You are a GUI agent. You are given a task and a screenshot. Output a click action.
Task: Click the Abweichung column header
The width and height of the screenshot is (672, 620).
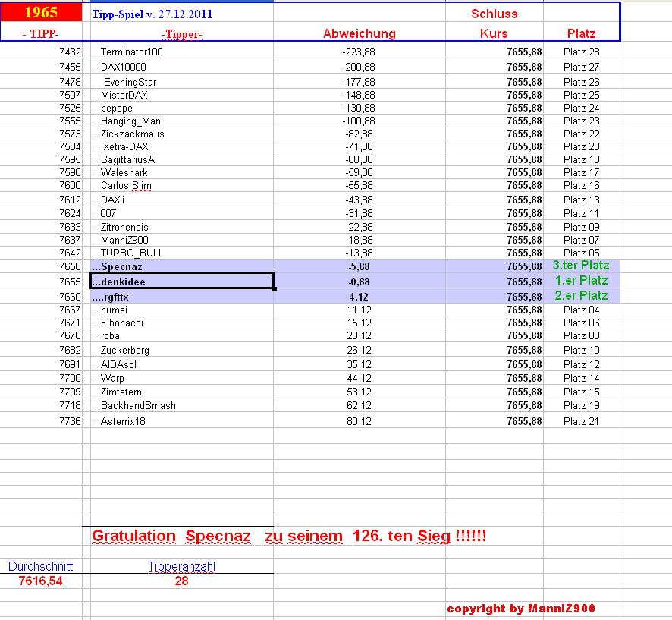tap(360, 33)
